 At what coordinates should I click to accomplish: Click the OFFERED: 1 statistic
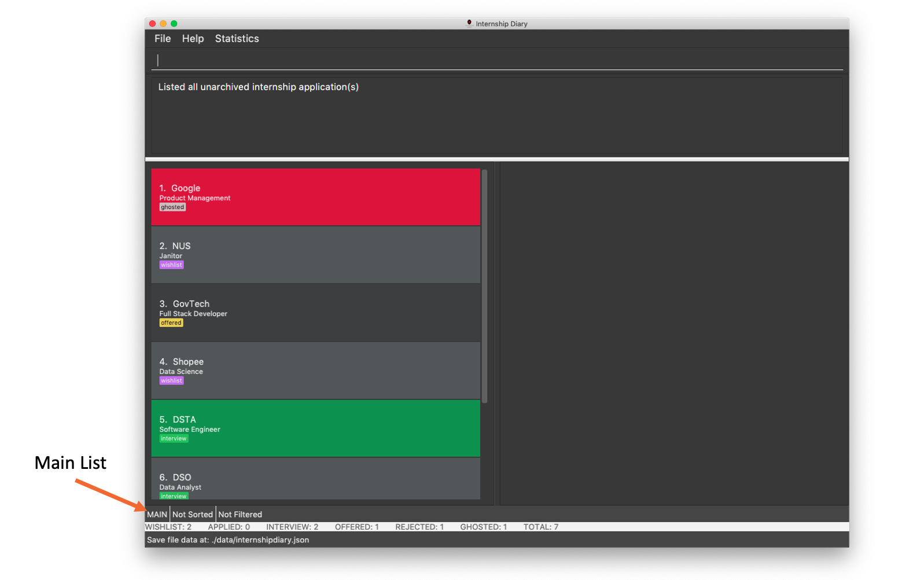[x=357, y=527]
